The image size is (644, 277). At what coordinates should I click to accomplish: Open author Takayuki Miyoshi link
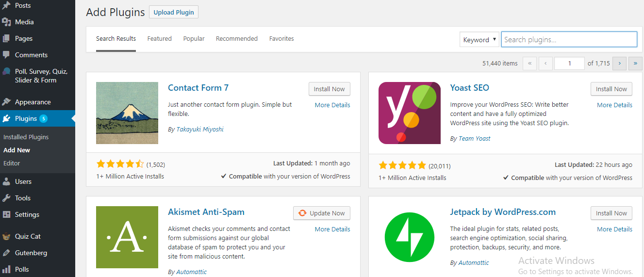200,129
